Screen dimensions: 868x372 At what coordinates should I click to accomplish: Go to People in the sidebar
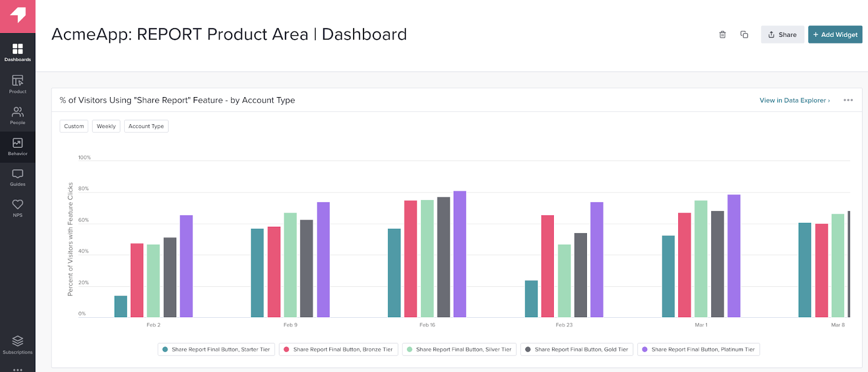tap(17, 116)
